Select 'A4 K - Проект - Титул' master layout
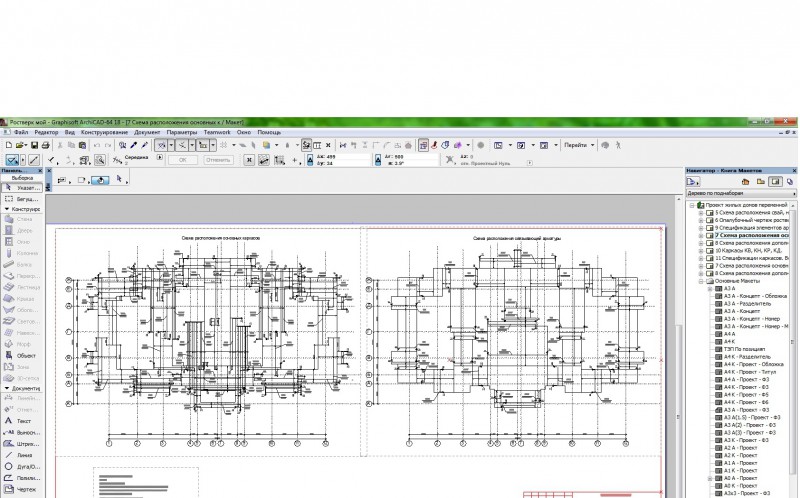Screen dimensions: 800x498 point(749,372)
